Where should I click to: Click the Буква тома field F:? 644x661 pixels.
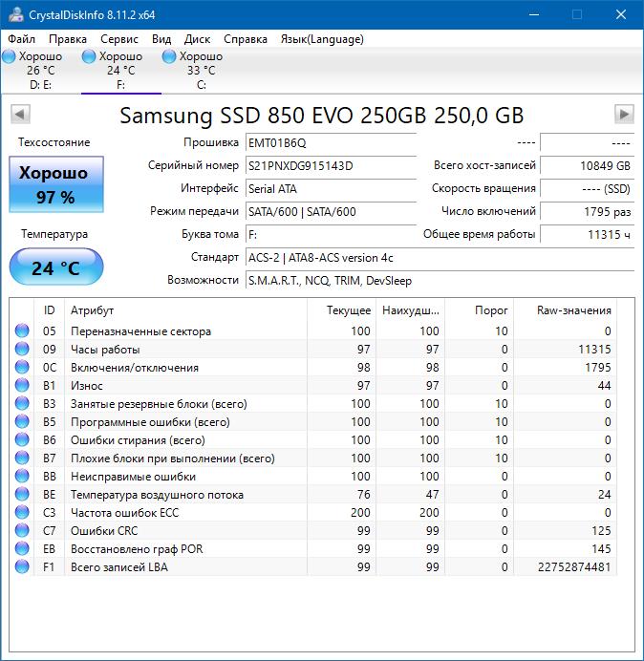[x=331, y=234]
